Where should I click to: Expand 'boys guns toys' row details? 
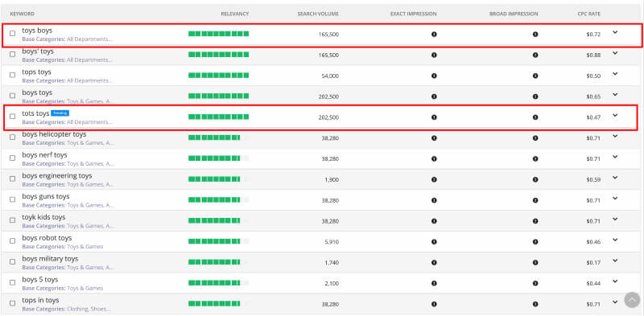[615, 199]
